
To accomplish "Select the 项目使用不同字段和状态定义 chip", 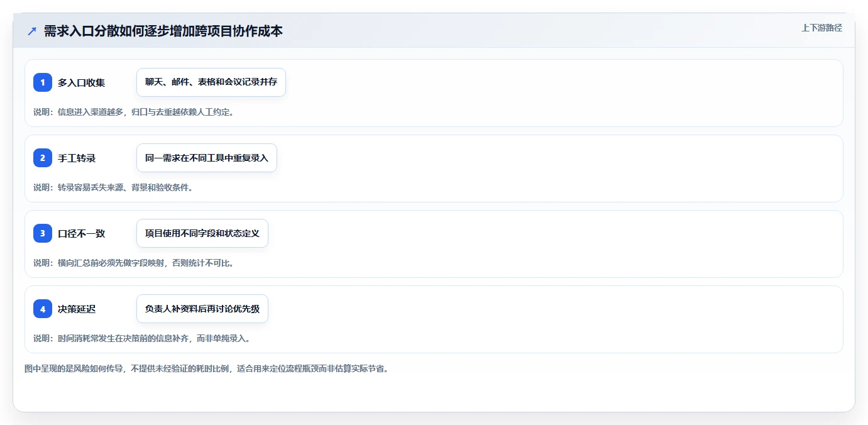I will click(x=202, y=233).
